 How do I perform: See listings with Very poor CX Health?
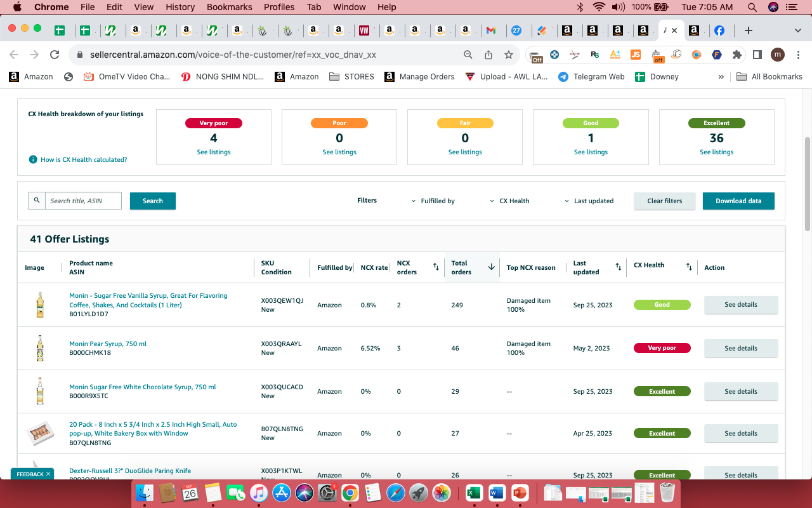214,152
